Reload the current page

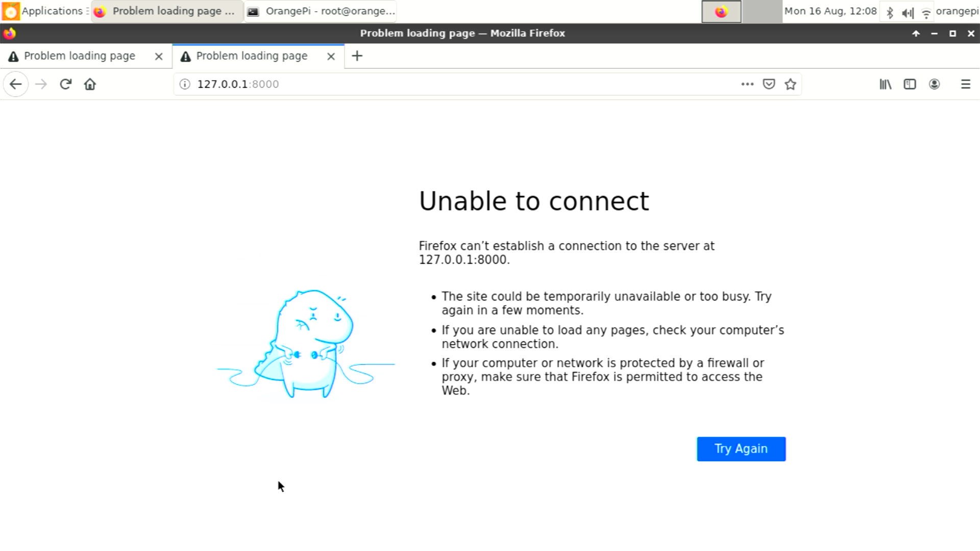pyautogui.click(x=65, y=84)
